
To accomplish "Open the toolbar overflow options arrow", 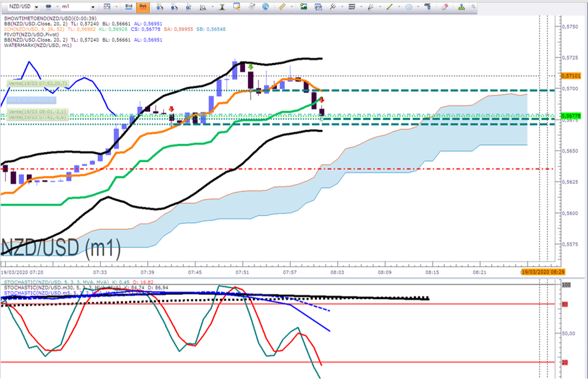I will tap(473, 7).
